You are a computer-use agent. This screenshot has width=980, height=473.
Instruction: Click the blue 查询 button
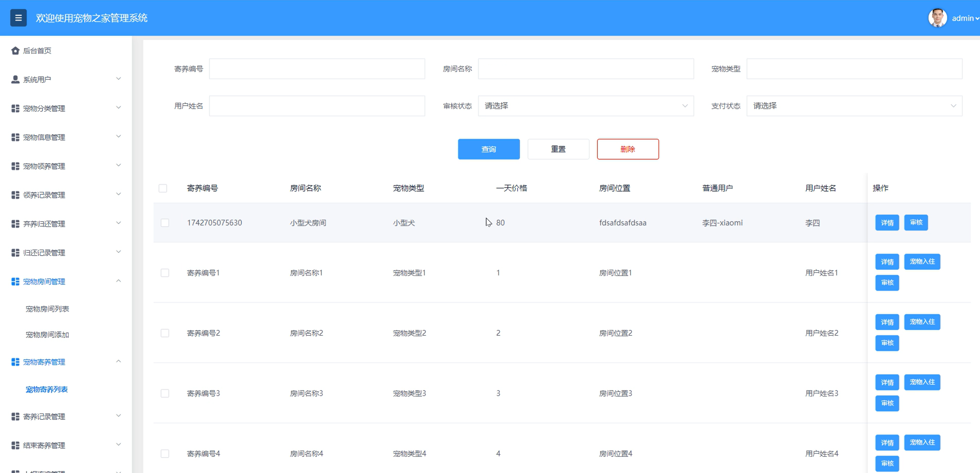(488, 149)
